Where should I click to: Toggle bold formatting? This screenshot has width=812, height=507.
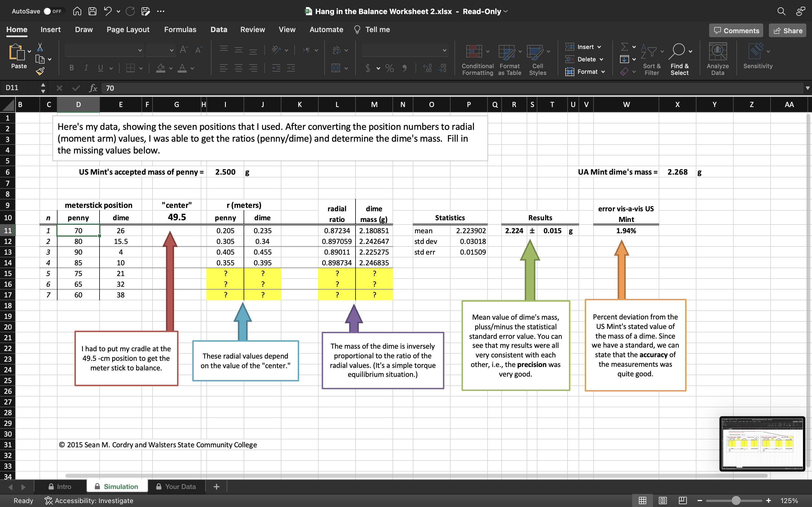point(71,68)
